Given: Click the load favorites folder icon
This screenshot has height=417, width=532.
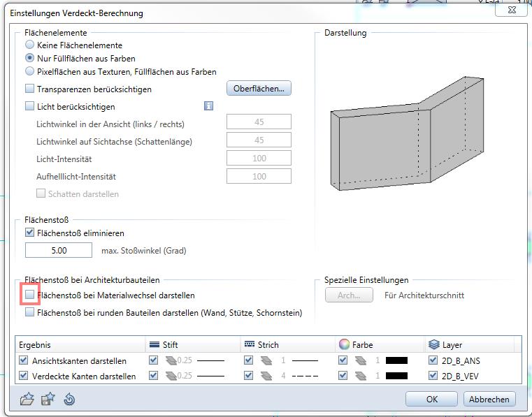Looking at the screenshot, I should coord(27,400).
